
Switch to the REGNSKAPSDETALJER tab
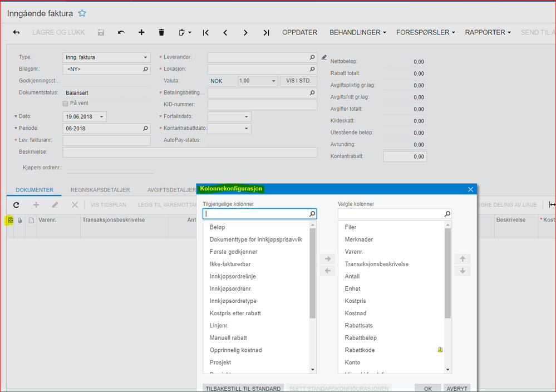[x=100, y=190]
